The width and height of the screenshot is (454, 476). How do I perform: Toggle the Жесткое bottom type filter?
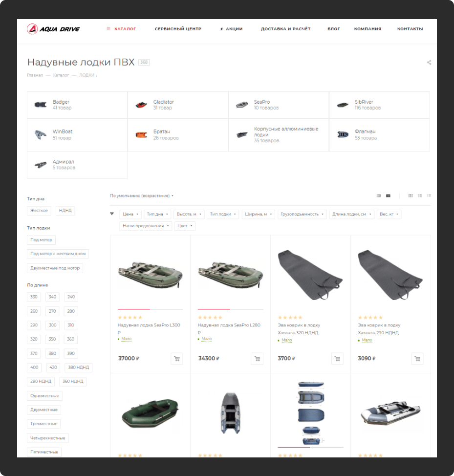39,211
